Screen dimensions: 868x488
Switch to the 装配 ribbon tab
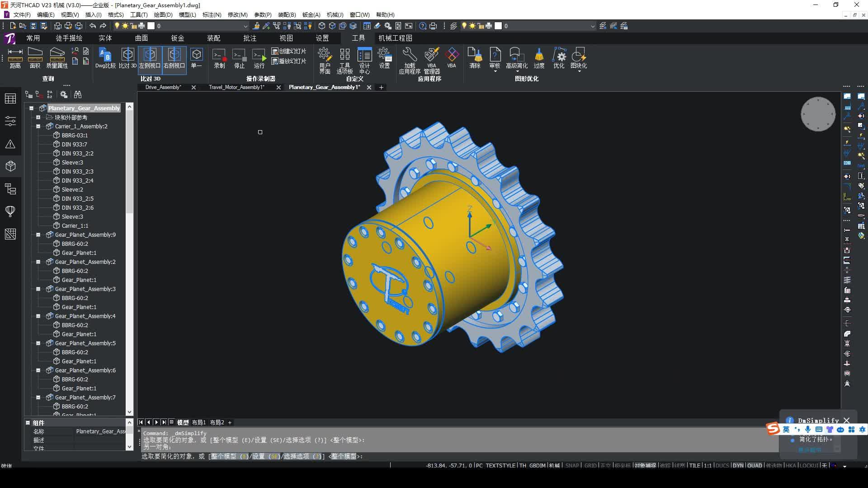[213, 38]
